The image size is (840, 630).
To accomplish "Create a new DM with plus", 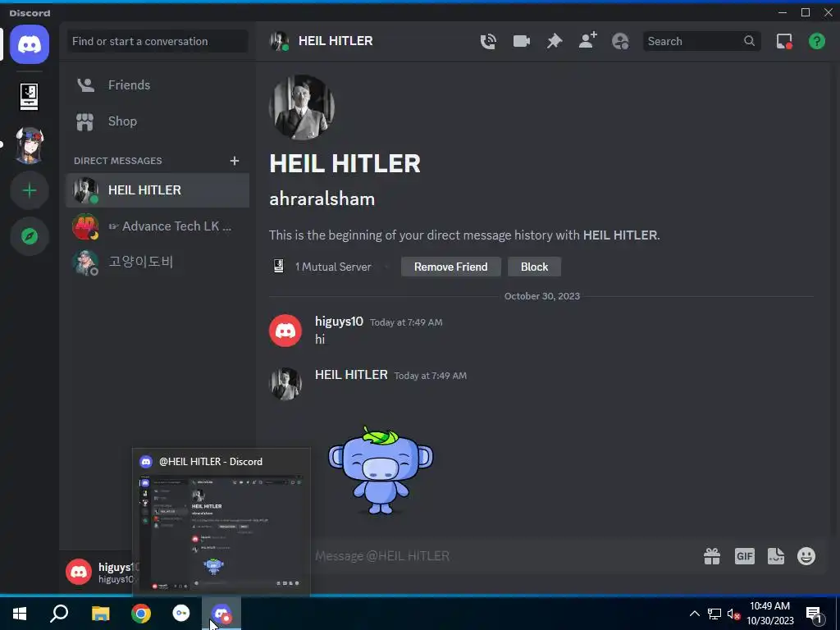I will (x=234, y=161).
